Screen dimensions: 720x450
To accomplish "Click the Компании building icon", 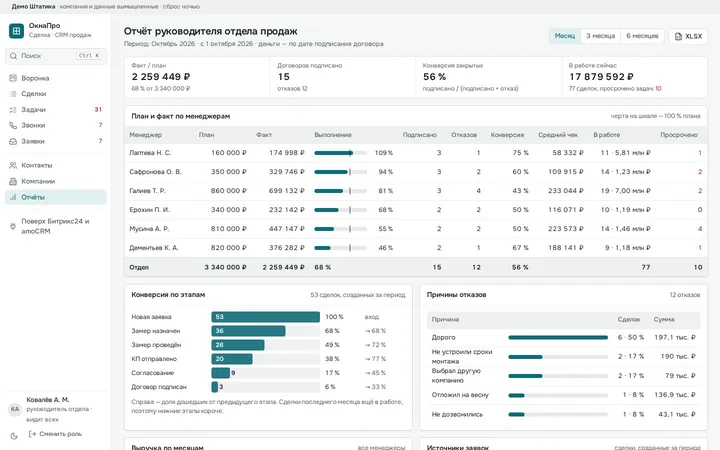I will click(x=13, y=181).
